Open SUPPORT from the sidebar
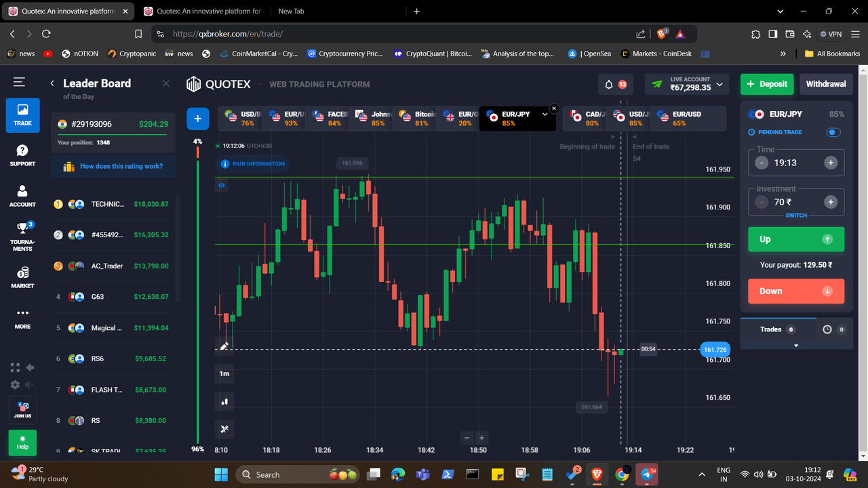Image resolution: width=868 pixels, height=488 pixels. (x=22, y=155)
